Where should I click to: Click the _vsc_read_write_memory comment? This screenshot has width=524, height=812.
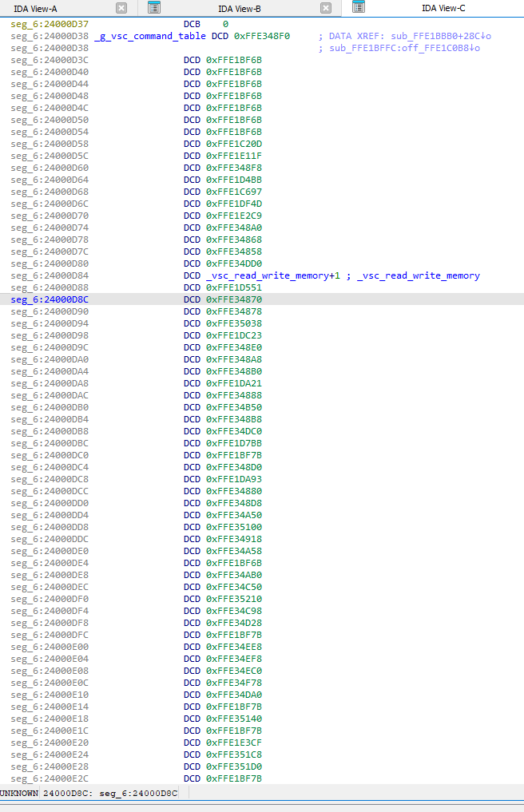click(419, 275)
